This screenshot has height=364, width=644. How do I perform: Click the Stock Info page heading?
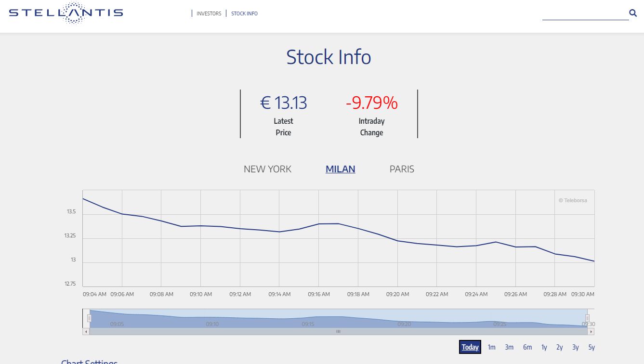coord(329,57)
